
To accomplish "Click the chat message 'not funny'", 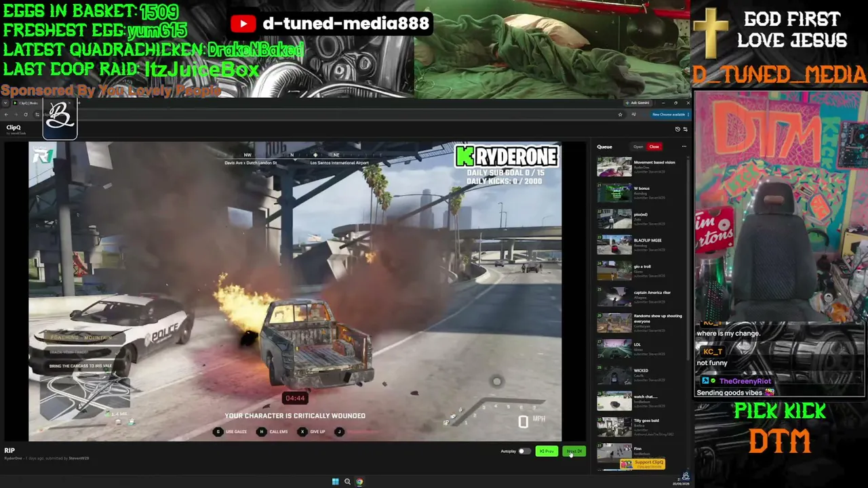I will 712,363.
